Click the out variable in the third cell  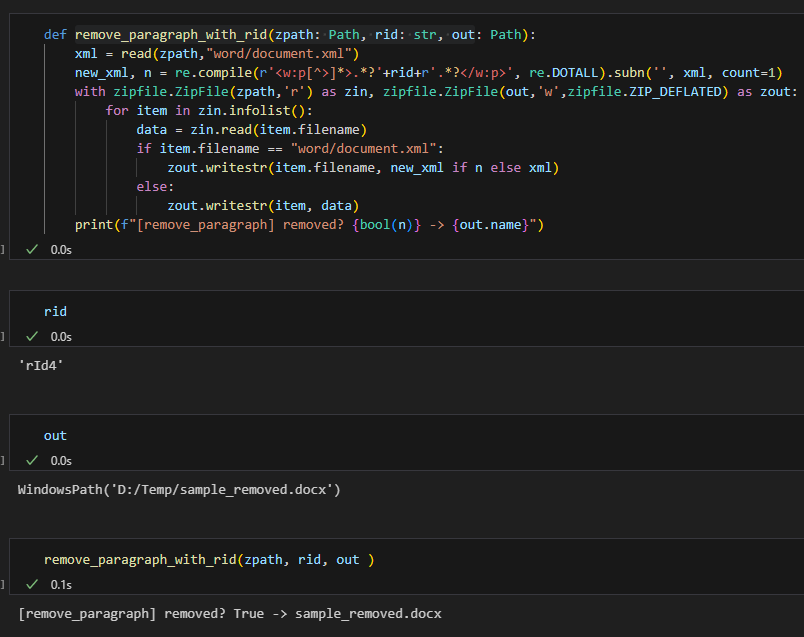55,435
